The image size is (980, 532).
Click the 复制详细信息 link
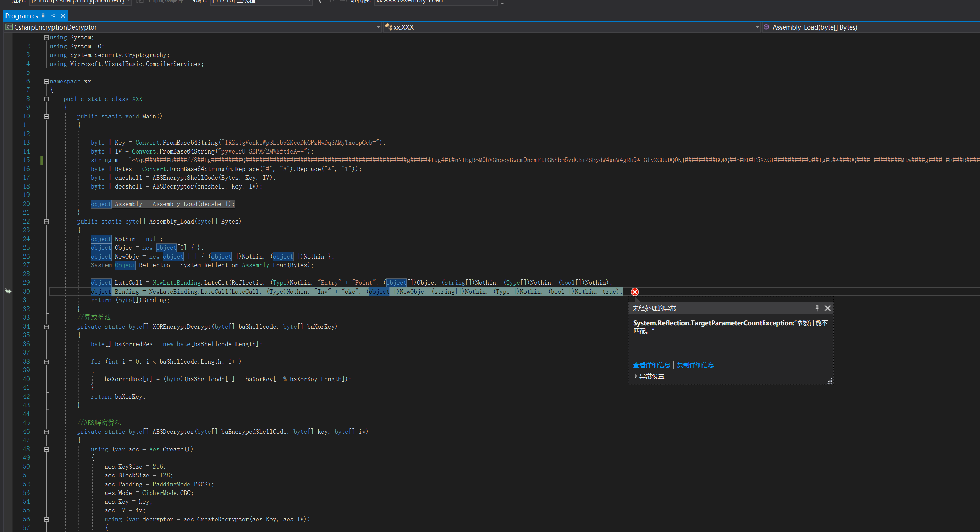(x=695, y=364)
